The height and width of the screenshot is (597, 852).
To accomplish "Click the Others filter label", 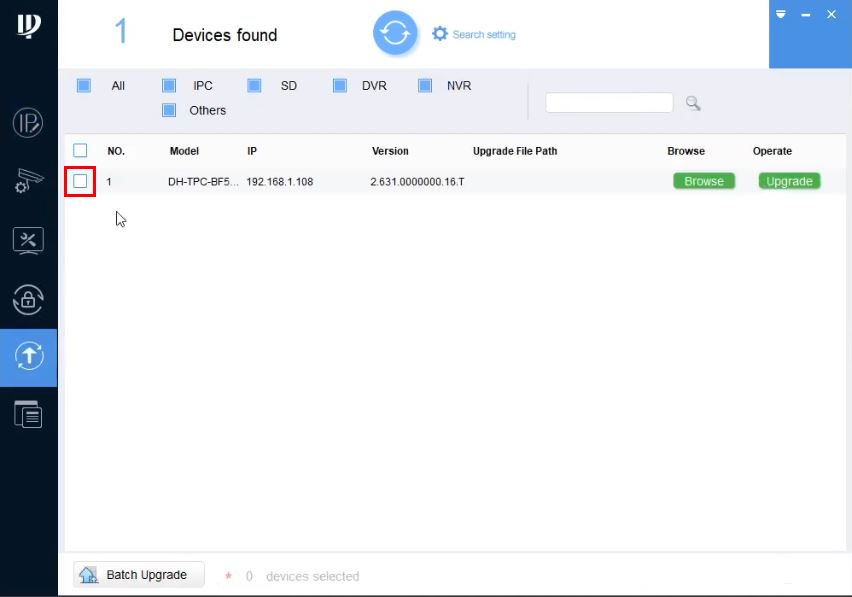I will click(x=208, y=110).
